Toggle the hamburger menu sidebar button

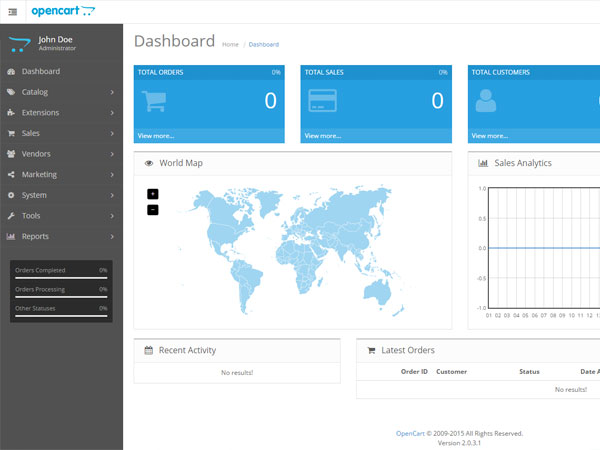point(12,12)
